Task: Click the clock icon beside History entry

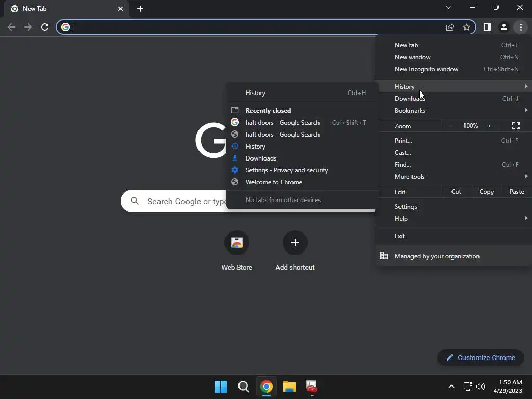Action: [x=235, y=146]
